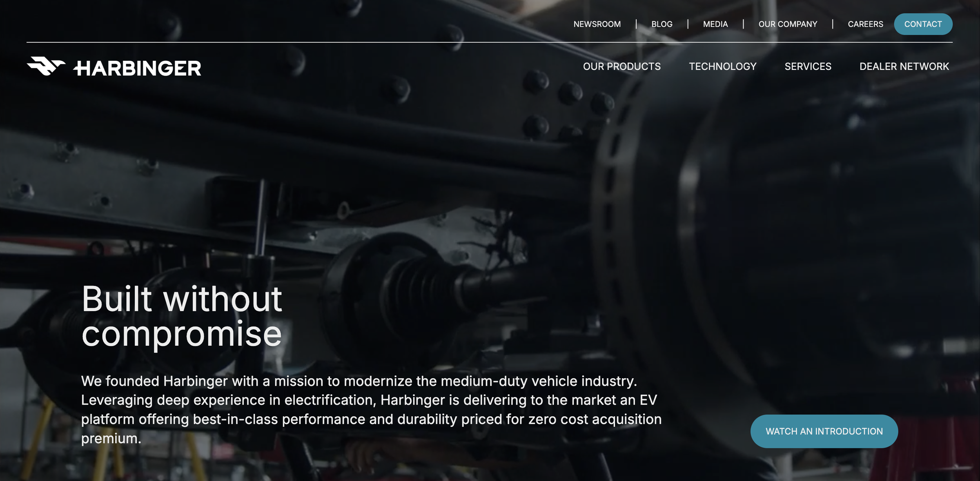Navigate to Our Company page

[x=788, y=24]
